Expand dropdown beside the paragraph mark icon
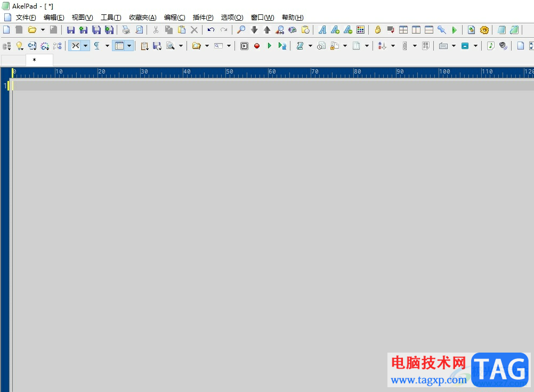Screen dimensions: 534x392 [107, 46]
